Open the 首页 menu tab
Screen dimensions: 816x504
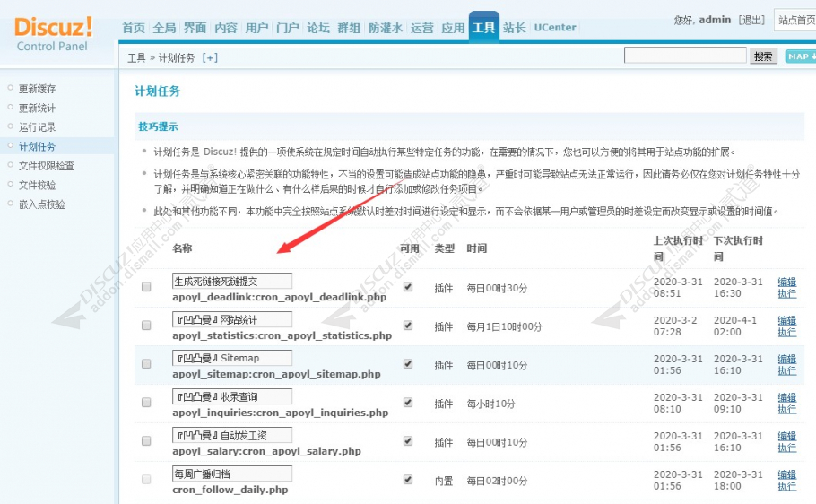tap(134, 28)
